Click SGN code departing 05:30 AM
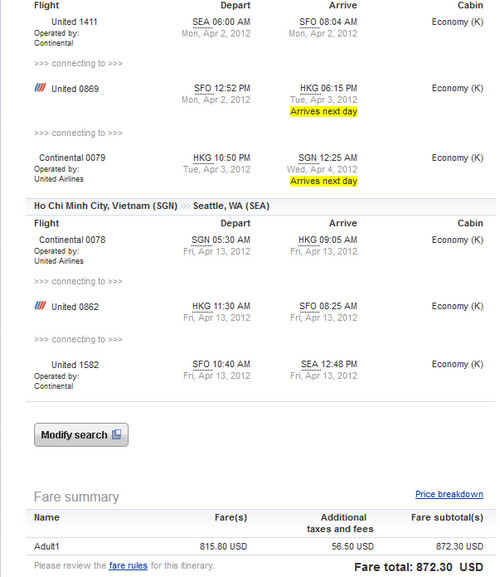 click(x=201, y=240)
